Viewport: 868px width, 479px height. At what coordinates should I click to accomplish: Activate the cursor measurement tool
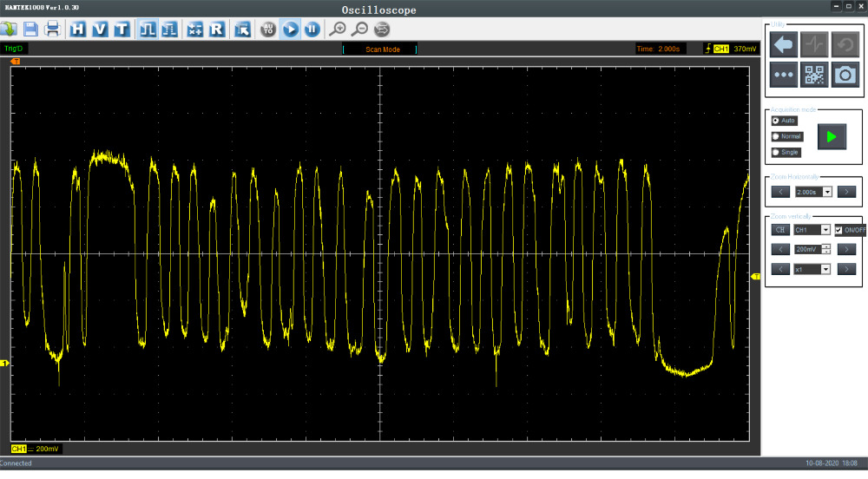pos(242,29)
